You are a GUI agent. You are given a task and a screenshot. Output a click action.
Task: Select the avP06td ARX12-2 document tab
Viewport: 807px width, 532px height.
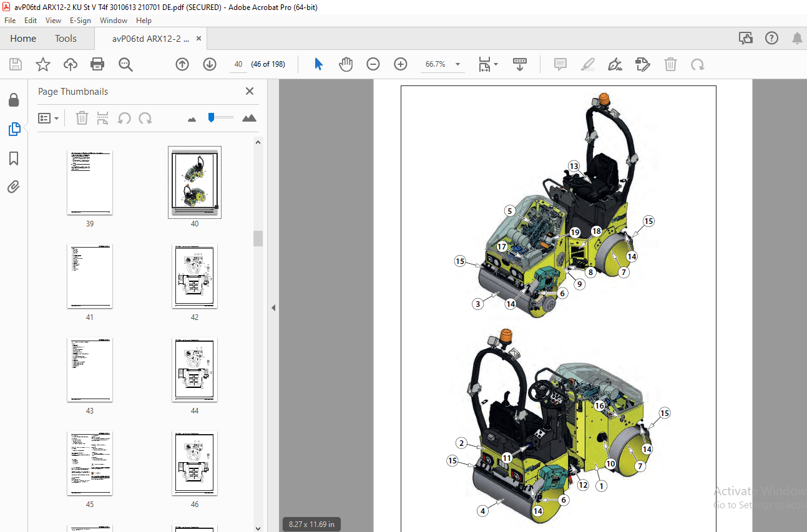coord(150,38)
